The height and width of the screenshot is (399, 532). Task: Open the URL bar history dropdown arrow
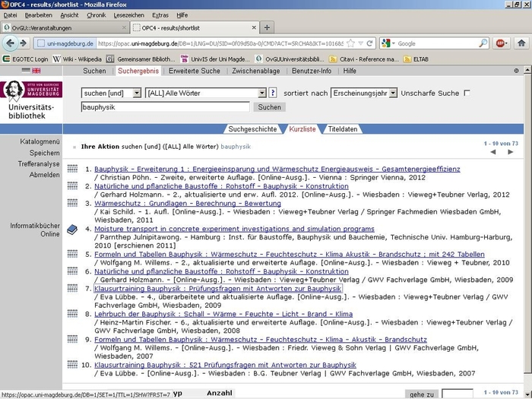click(x=361, y=43)
